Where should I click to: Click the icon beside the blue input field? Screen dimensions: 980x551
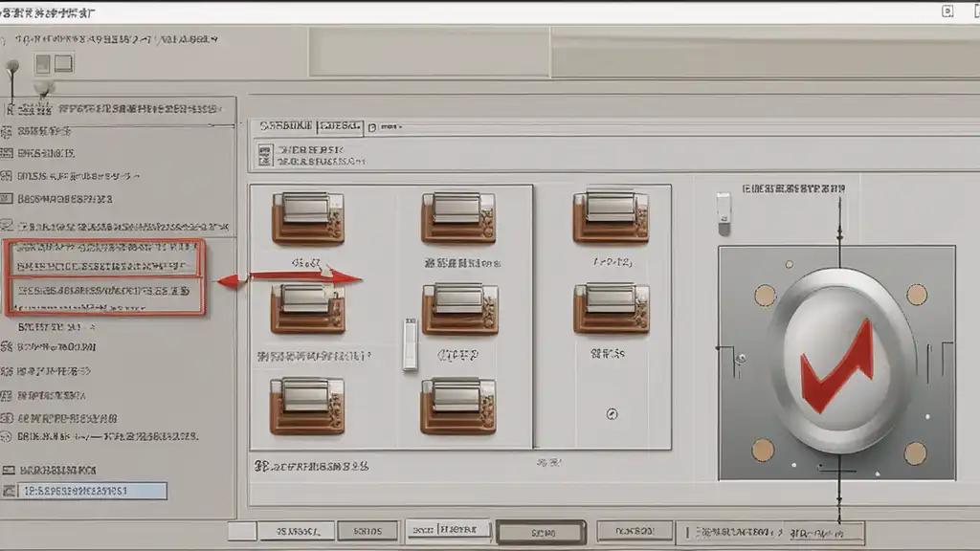[9, 492]
